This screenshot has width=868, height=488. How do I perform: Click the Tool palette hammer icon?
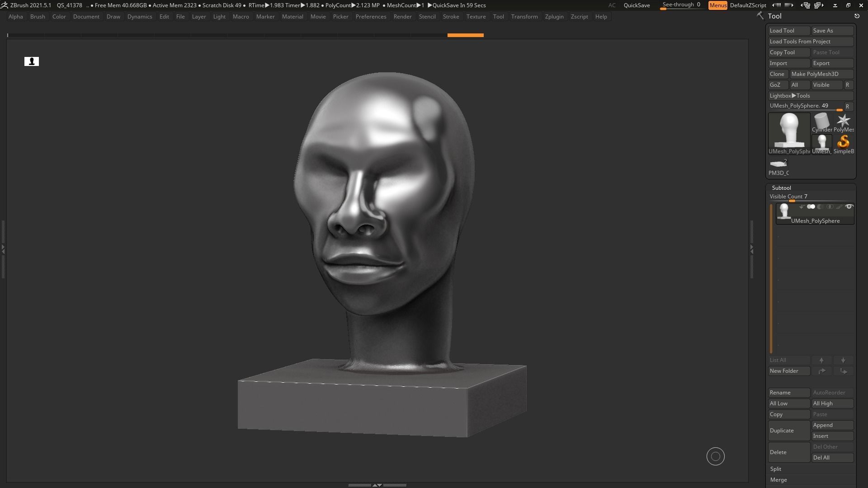click(x=760, y=16)
